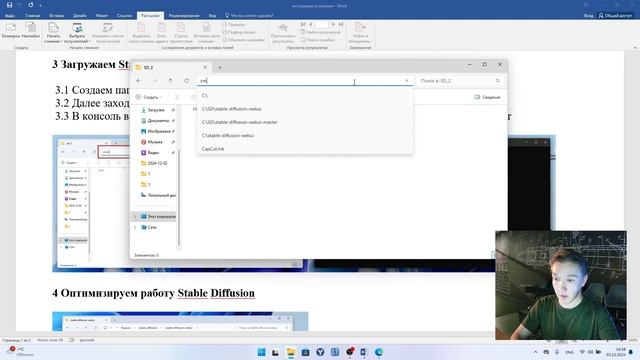Screen dimensions: 640x360
Task: Pick the C:\stable-diffusion-webui suggestion
Action: (304, 136)
